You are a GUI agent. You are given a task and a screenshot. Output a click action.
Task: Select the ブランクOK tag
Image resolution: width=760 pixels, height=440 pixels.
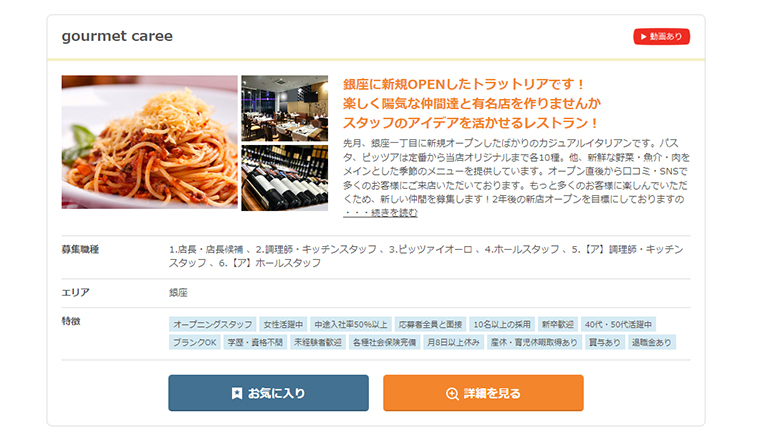(x=194, y=342)
